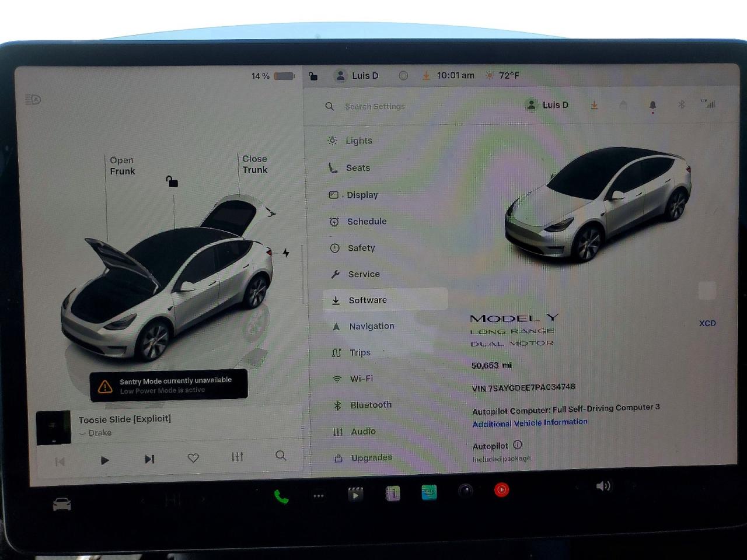The width and height of the screenshot is (747, 560).
Task: Open the red YouTube Music app
Action: [501, 489]
